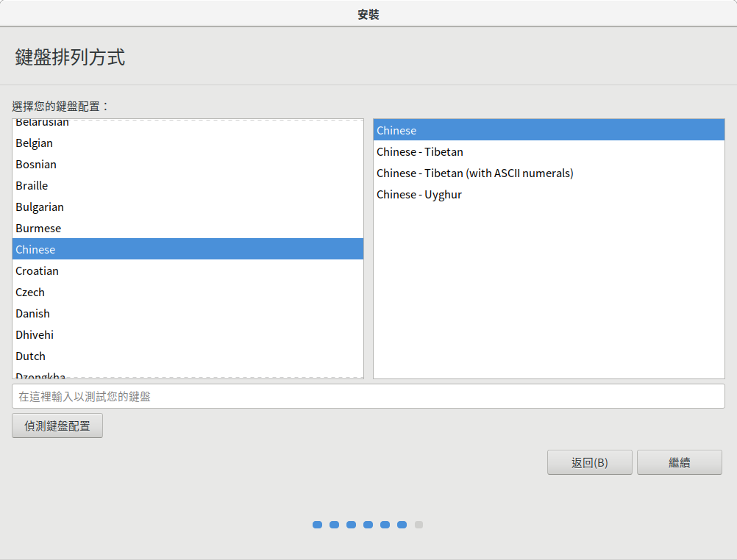Choose Dutch keyboard layout
Screen dimensions: 737x560
click(x=31, y=356)
